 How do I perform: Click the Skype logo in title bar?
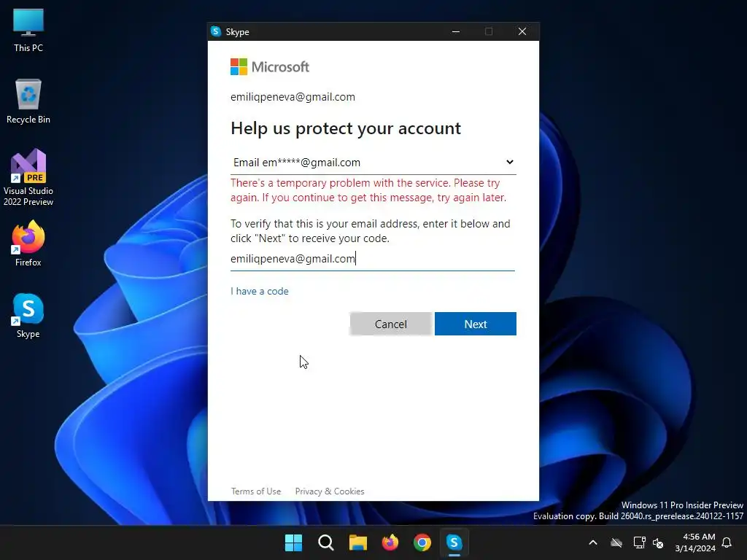pyautogui.click(x=216, y=31)
